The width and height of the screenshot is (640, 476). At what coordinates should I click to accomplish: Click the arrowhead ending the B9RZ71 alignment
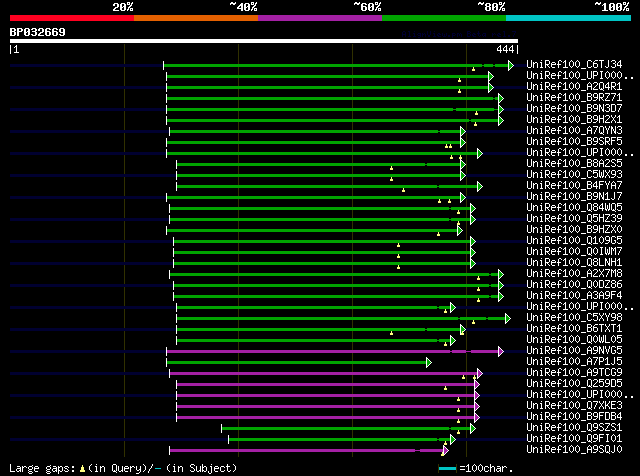pos(501,98)
